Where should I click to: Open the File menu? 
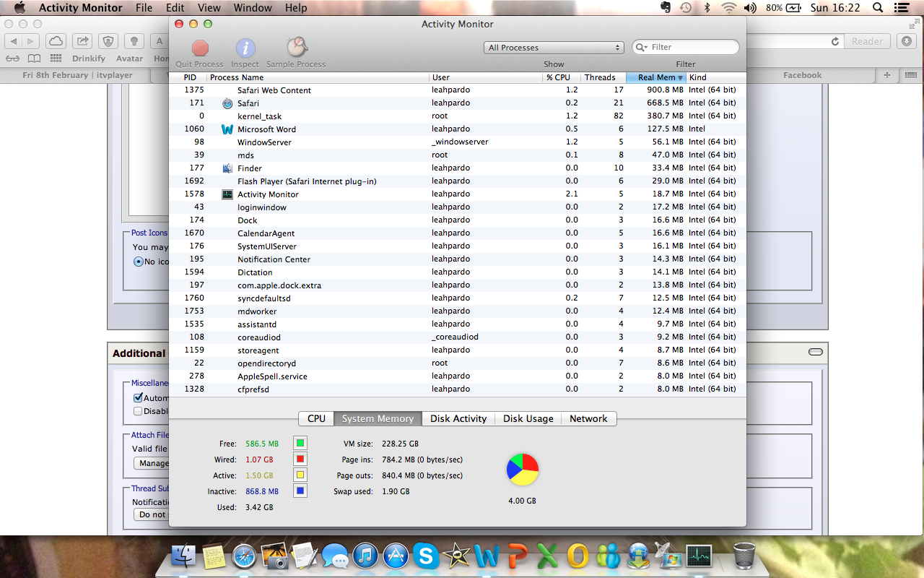click(x=144, y=8)
